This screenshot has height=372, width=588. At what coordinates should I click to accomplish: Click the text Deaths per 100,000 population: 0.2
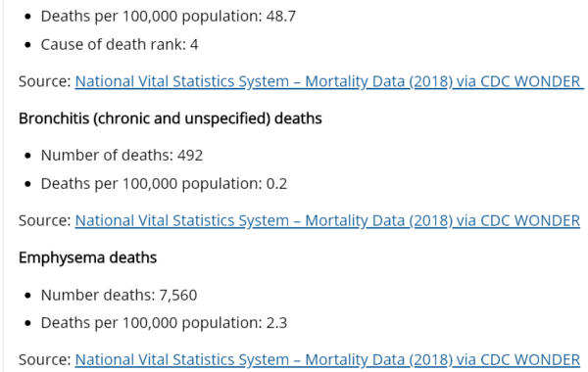pyautogui.click(x=164, y=184)
